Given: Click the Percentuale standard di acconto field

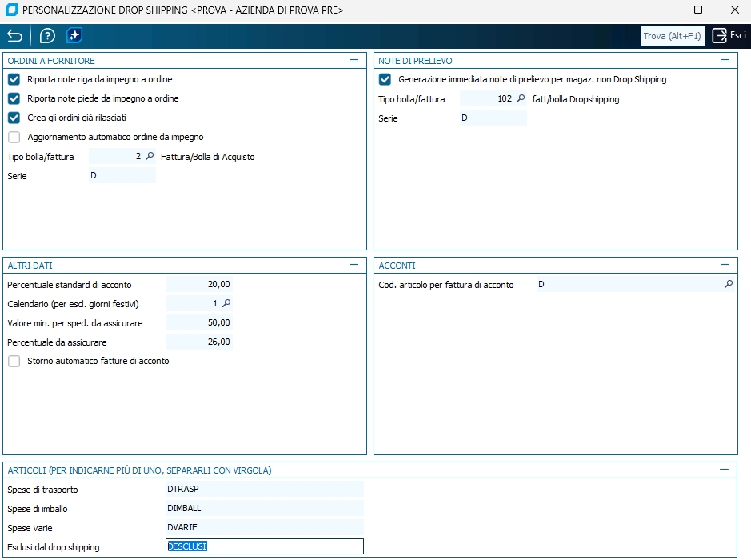Looking at the screenshot, I should [x=199, y=285].
